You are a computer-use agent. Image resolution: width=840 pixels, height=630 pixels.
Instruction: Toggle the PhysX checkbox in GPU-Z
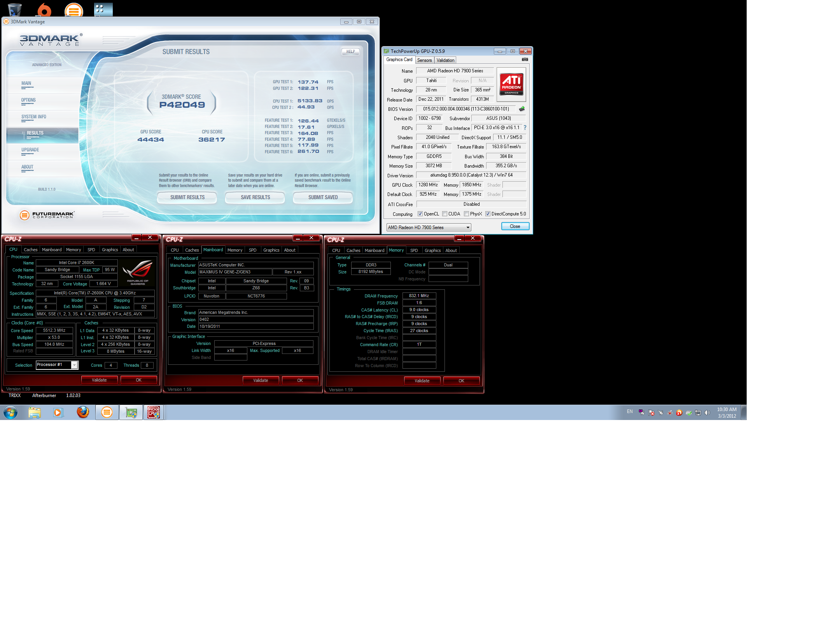(466, 214)
